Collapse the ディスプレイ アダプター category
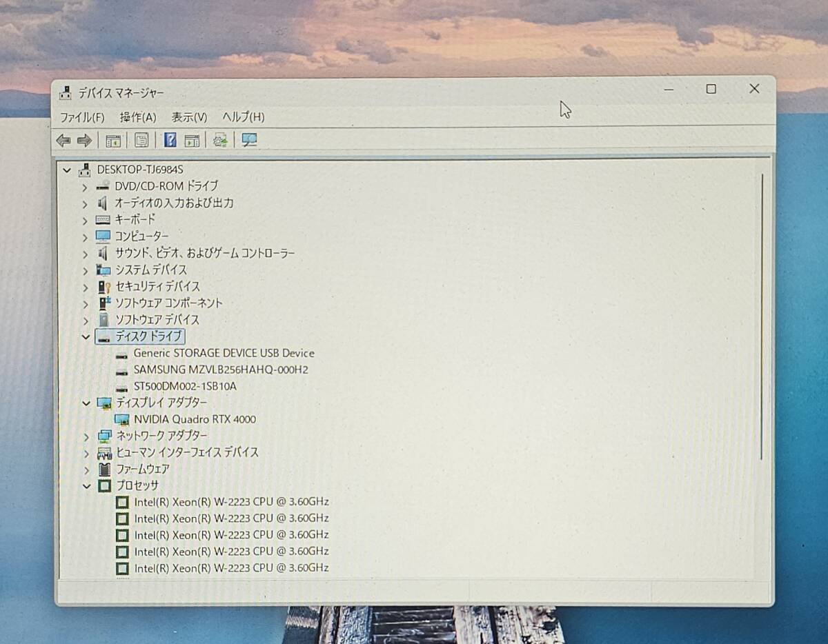This screenshot has height=644, width=828. point(86,403)
